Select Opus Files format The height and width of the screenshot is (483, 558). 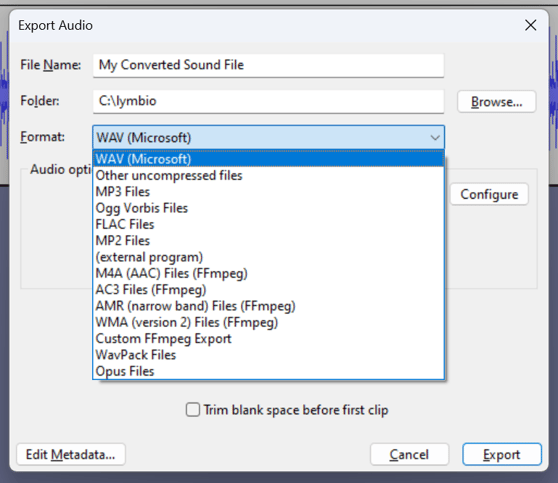268,372
